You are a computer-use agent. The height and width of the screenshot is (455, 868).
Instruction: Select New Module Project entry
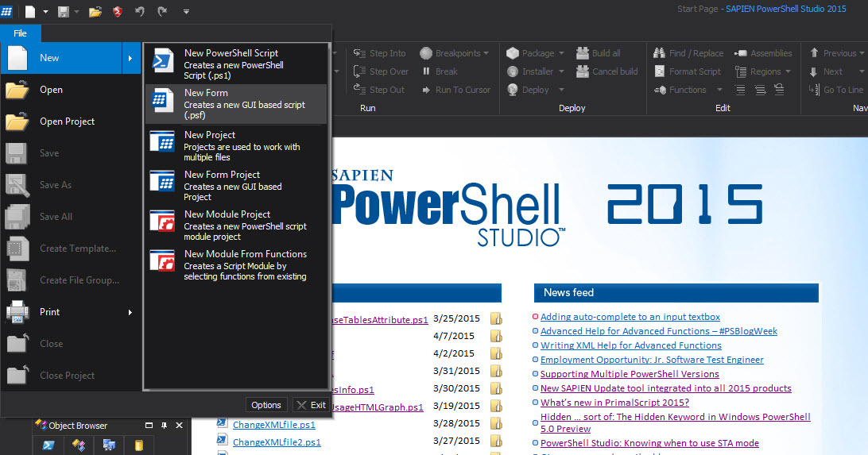[236, 225]
